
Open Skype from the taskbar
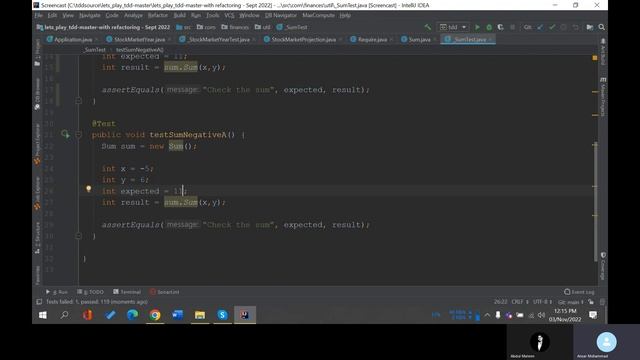(x=222, y=315)
